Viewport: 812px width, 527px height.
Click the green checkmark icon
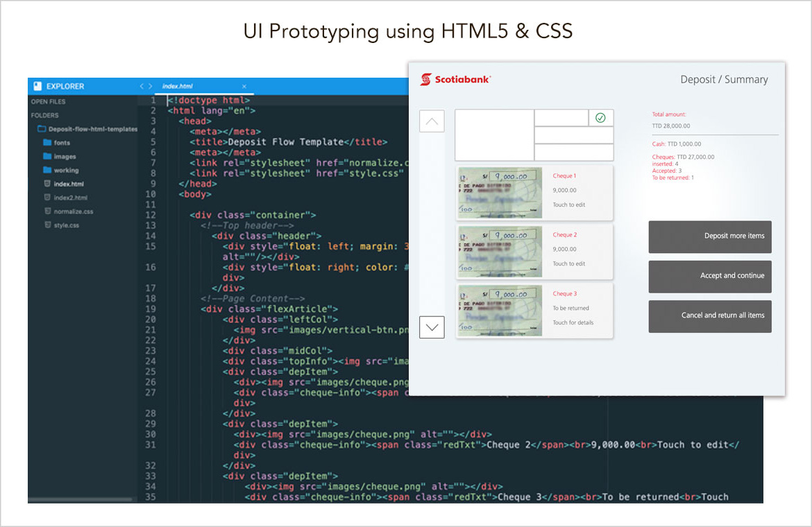point(600,118)
